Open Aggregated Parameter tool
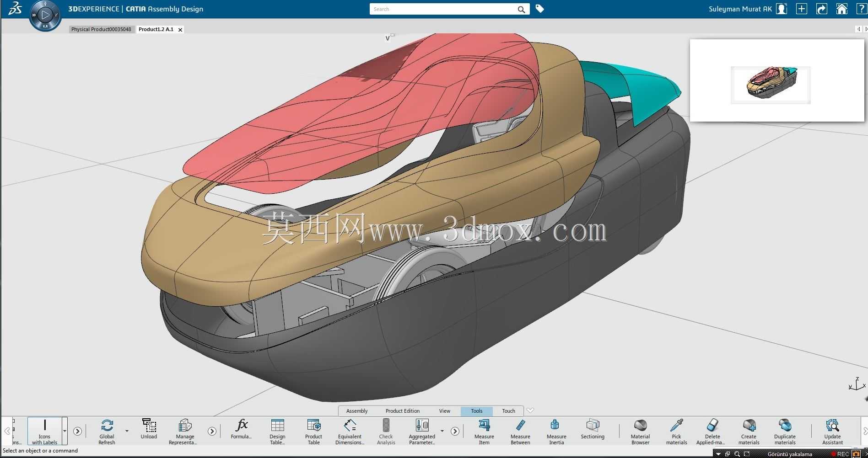868x458 pixels. (x=422, y=431)
